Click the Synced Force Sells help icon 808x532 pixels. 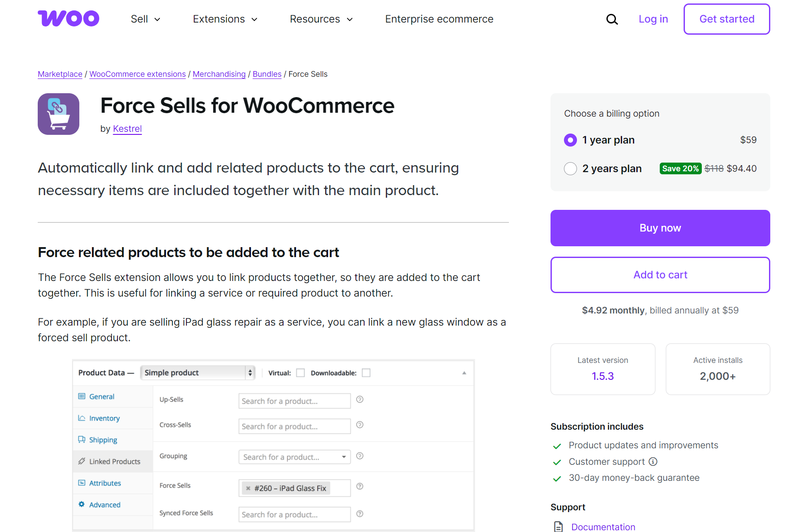360,514
